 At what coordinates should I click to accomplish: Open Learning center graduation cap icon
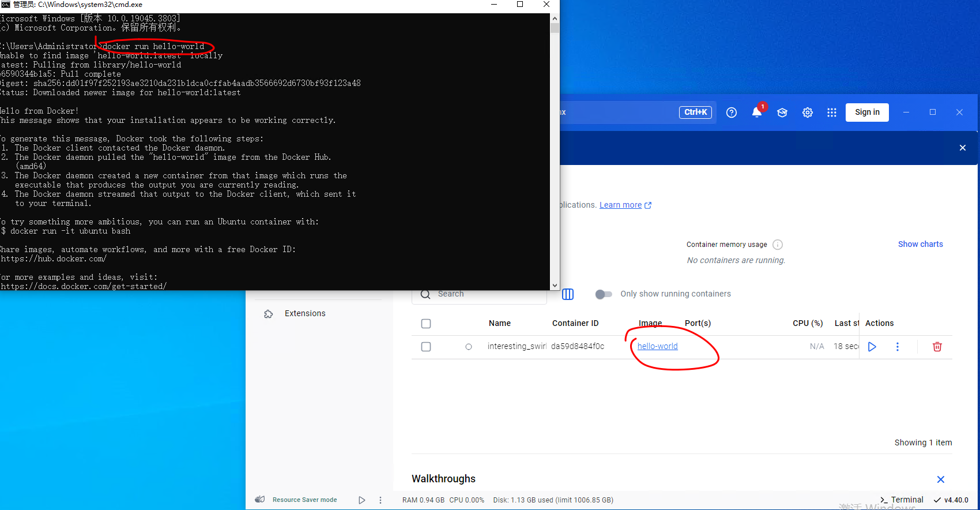point(782,112)
